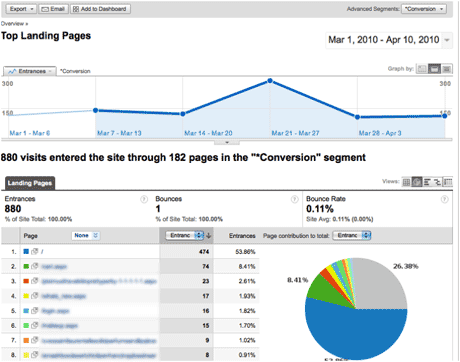This screenshot has height=362, width=460.
Task: Open the Entranc sort metric dropdown
Action: (185, 235)
